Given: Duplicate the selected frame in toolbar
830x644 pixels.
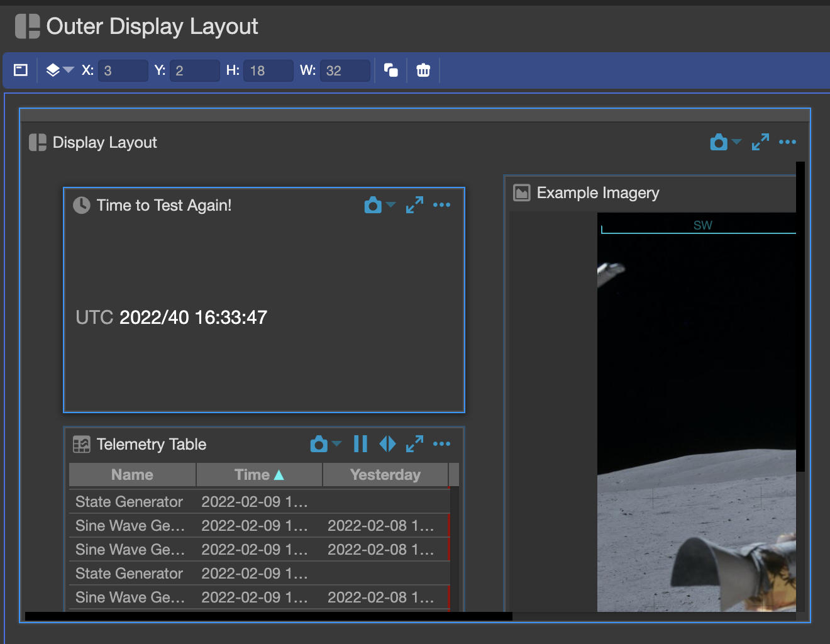Looking at the screenshot, I should [390, 70].
